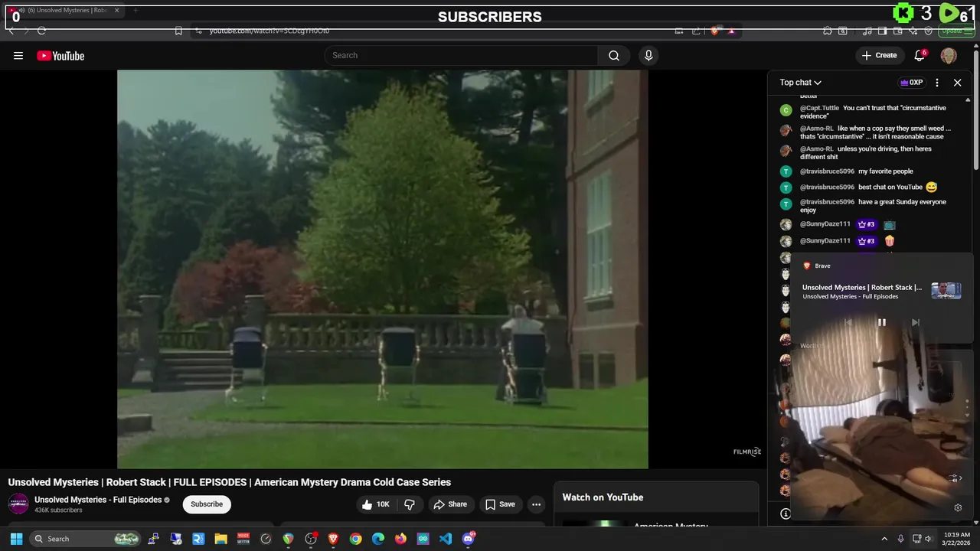The height and width of the screenshot is (551, 980).
Task: Expand the Top chat mode dropdown
Action: (801, 83)
